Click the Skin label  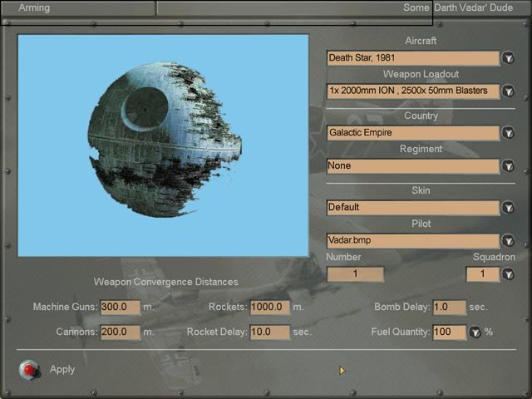click(x=421, y=190)
